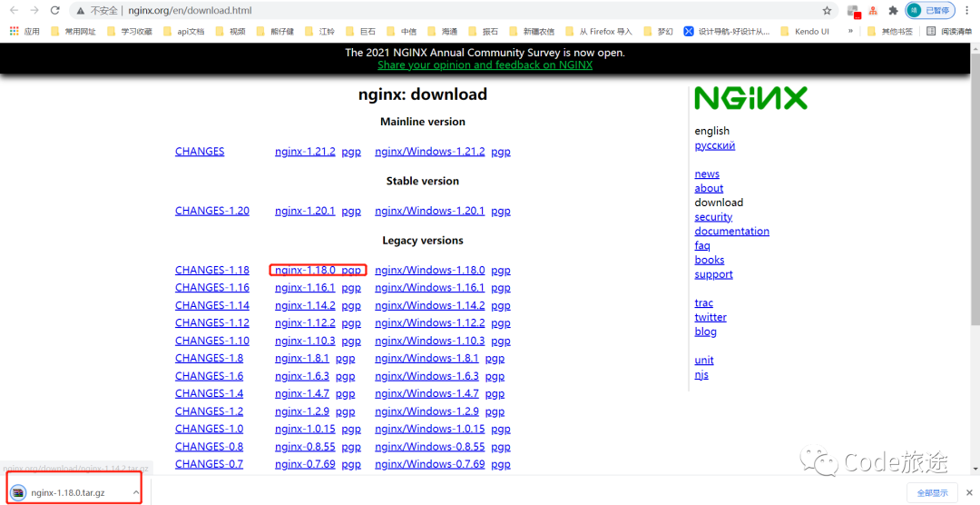The width and height of the screenshot is (980, 505).
Task: Download nginx/Windows-1.20.1
Action: [429, 211]
